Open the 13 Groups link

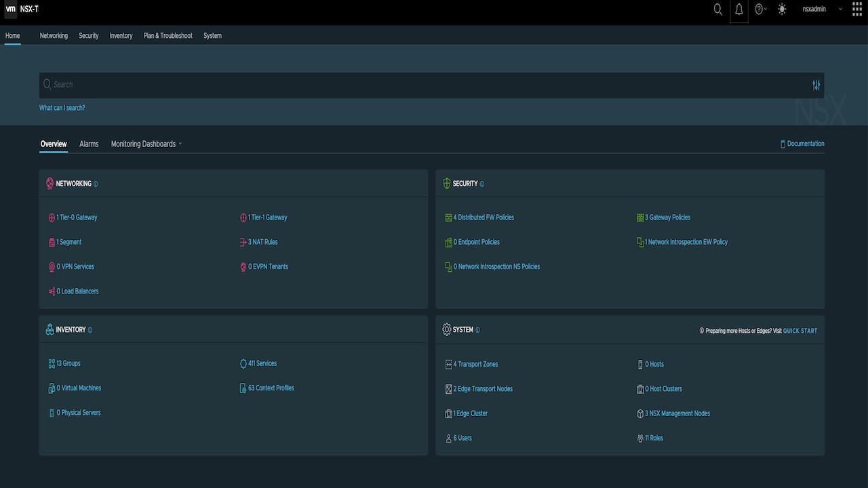coord(68,363)
